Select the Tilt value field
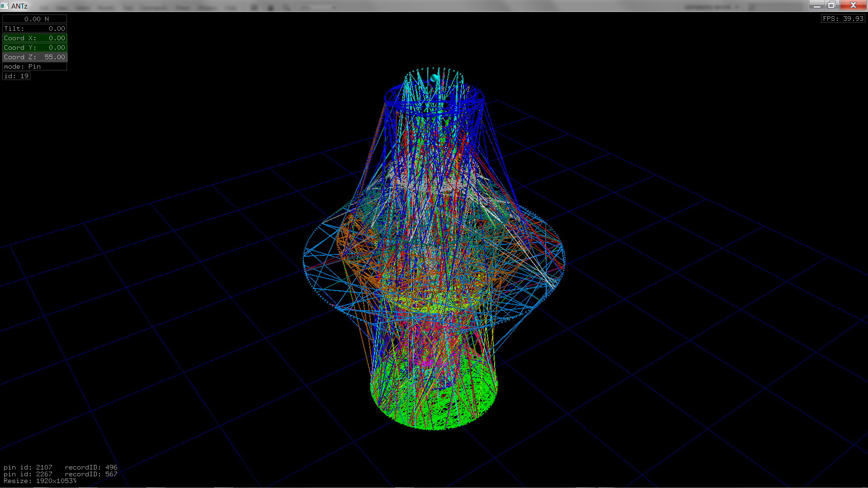868x488 pixels. 35,28
